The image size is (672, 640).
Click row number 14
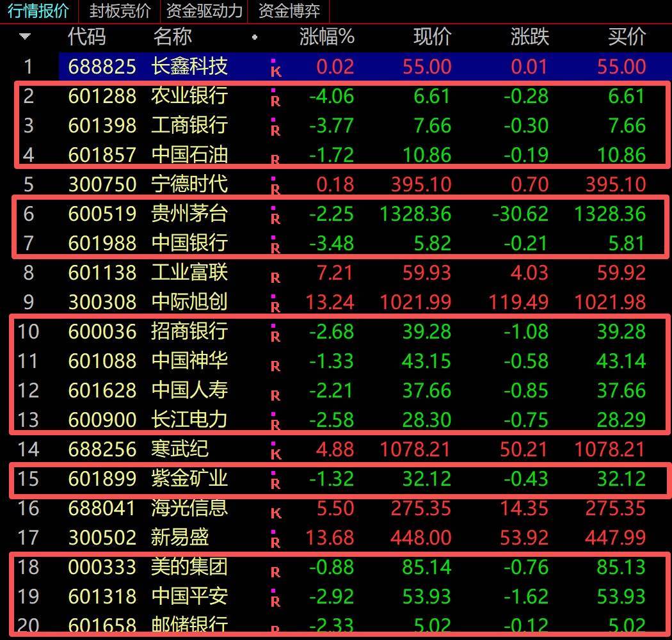pos(28,450)
